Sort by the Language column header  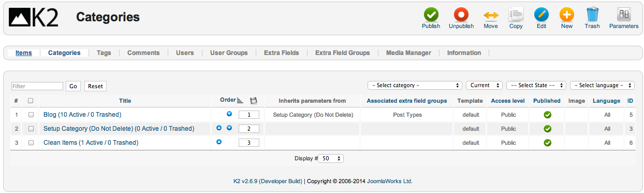[606, 101]
